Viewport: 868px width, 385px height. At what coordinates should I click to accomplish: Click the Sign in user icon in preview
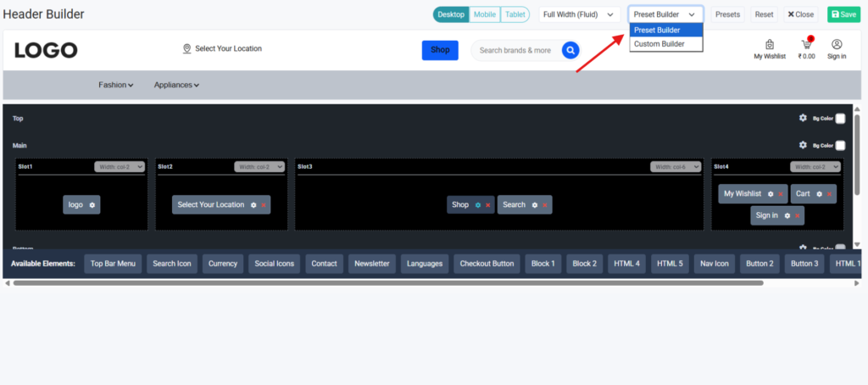(x=837, y=44)
